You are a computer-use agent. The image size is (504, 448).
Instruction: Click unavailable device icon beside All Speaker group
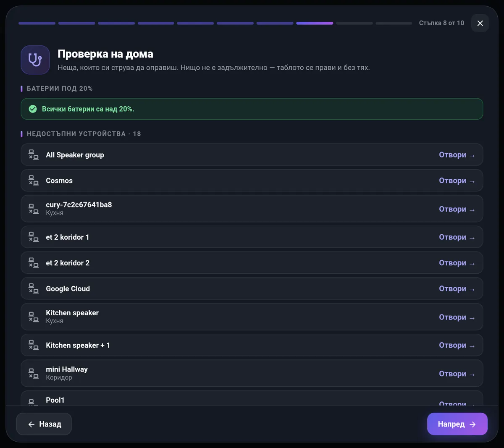pyautogui.click(x=34, y=155)
